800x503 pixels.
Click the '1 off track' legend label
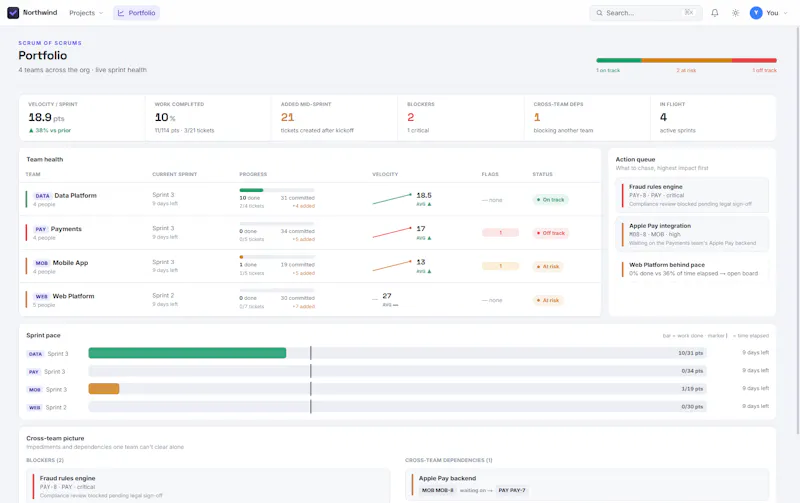point(764,70)
